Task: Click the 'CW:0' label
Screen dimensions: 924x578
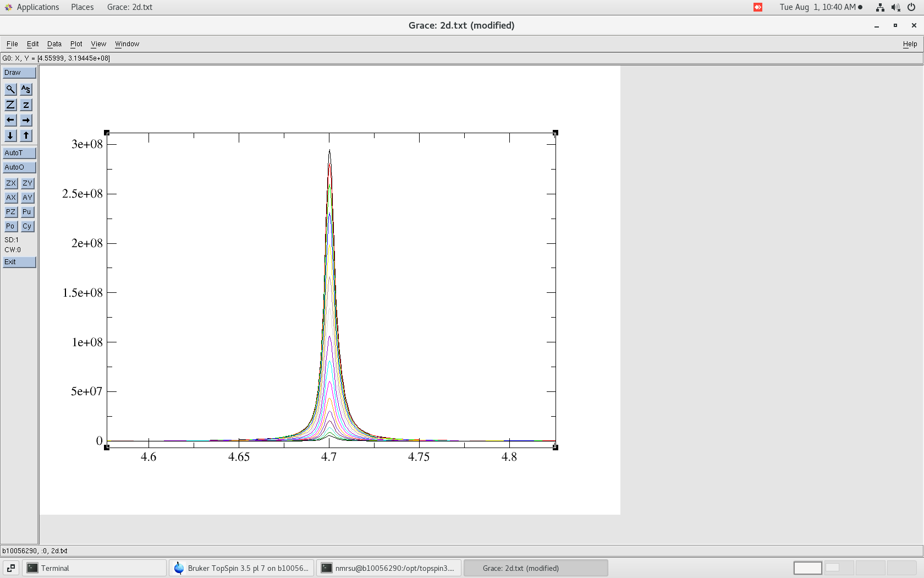Action: 13,250
